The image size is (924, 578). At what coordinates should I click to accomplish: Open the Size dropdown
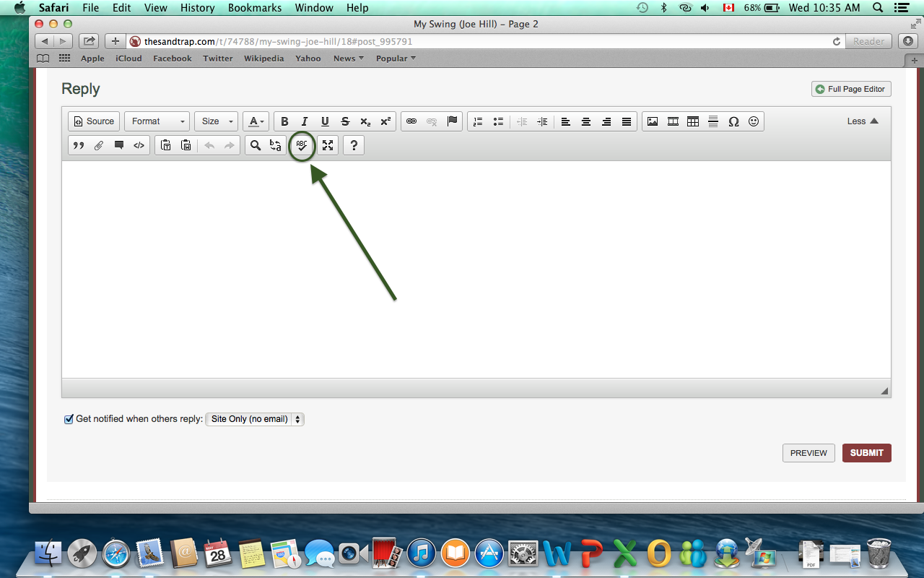[x=216, y=121]
